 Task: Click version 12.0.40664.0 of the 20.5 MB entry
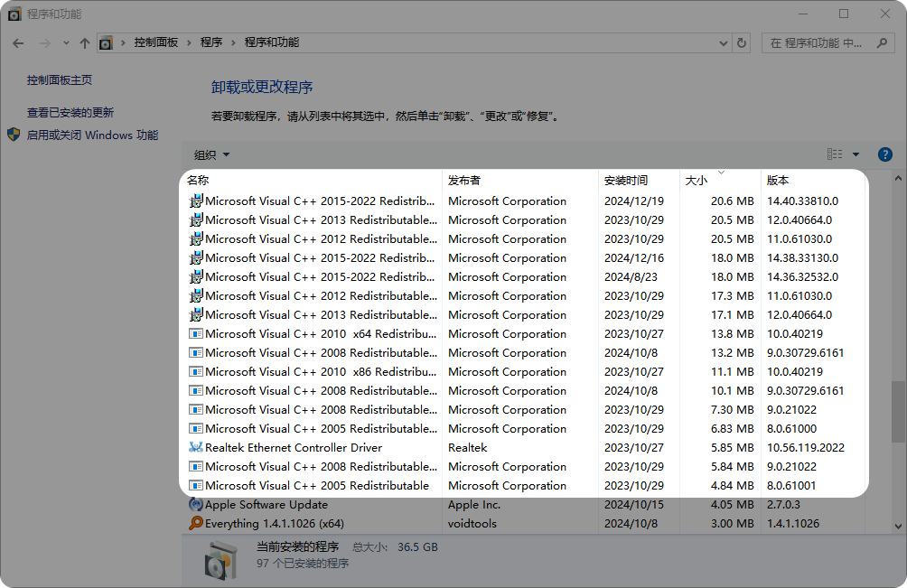pos(799,220)
